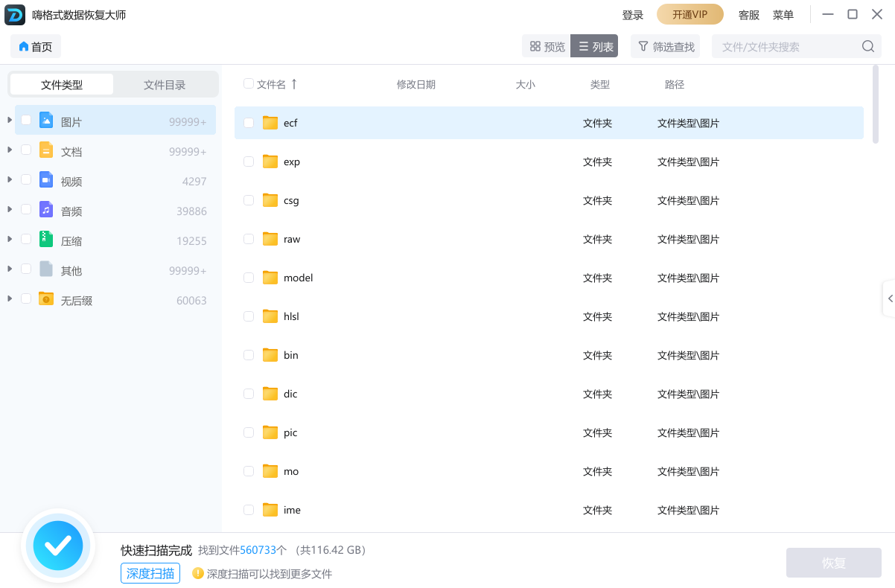
Task: Select the checkbox on the ecf row
Action: pos(248,123)
